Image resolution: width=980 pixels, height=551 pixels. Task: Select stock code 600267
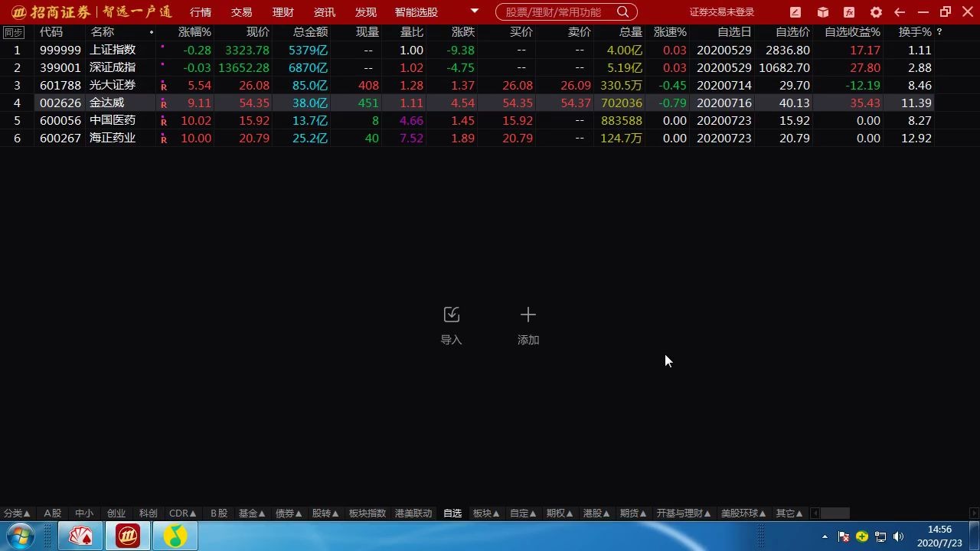pos(60,138)
